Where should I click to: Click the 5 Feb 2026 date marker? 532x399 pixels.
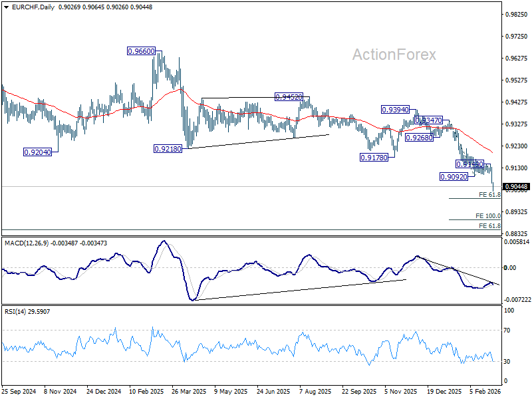pyautogui.click(x=485, y=391)
